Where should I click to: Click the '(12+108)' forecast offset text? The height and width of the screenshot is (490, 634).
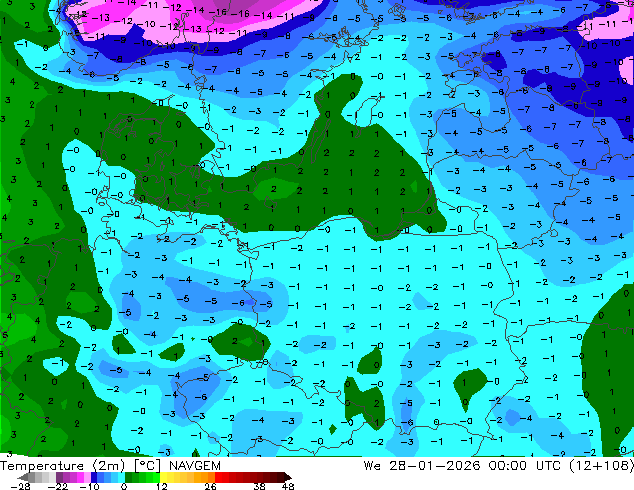pyautogui.click(x=602, y=466)
